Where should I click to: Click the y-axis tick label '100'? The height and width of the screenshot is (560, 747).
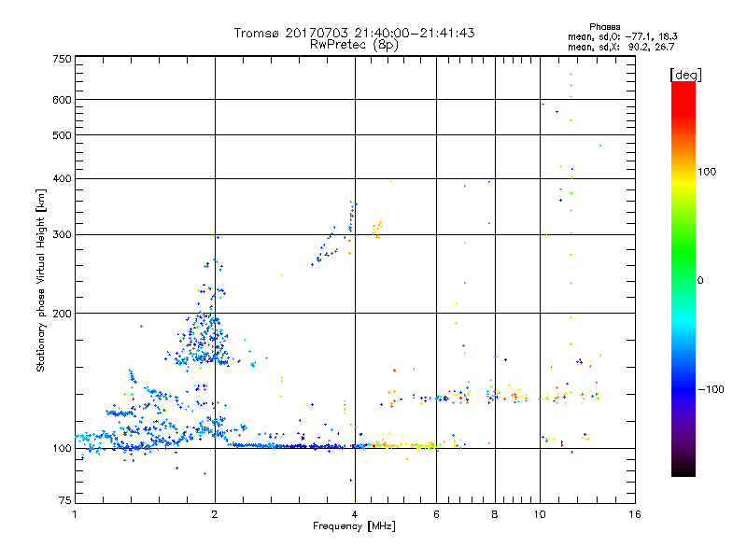[62, 449]
